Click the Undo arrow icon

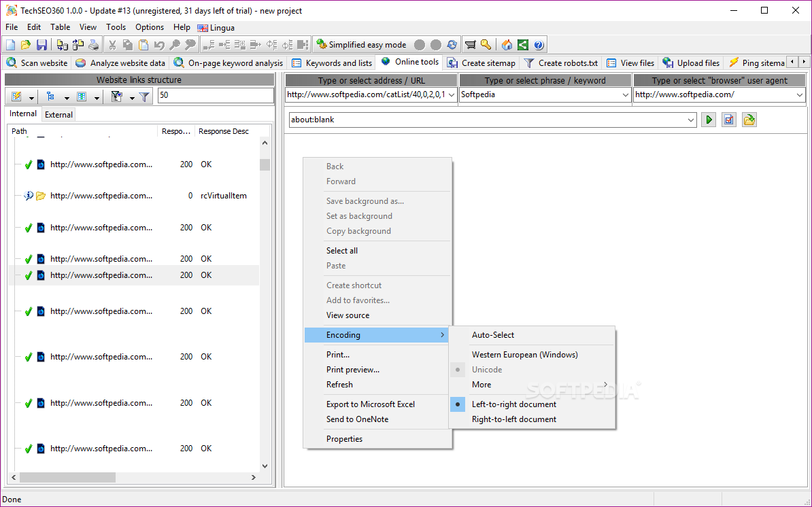[x=159, y=45]
